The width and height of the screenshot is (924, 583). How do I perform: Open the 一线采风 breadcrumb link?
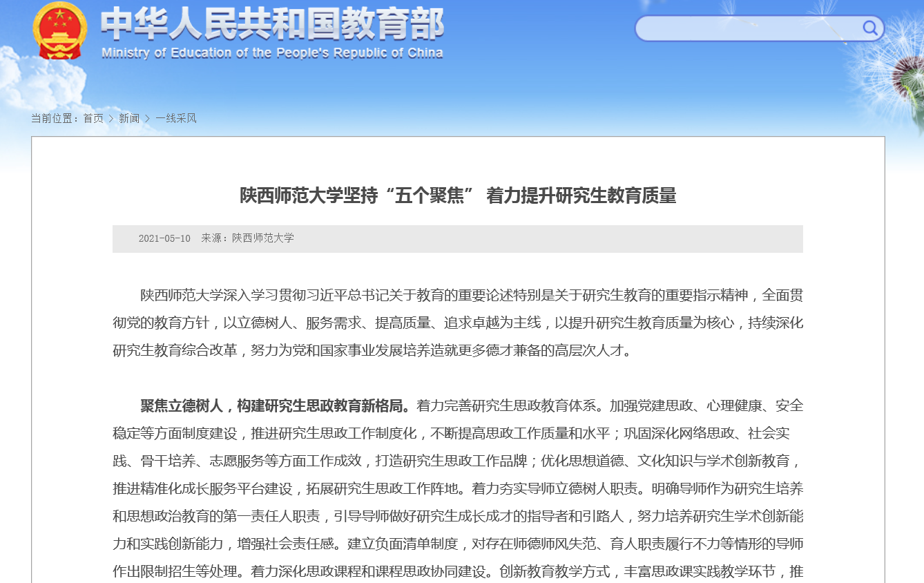(176, 119)
